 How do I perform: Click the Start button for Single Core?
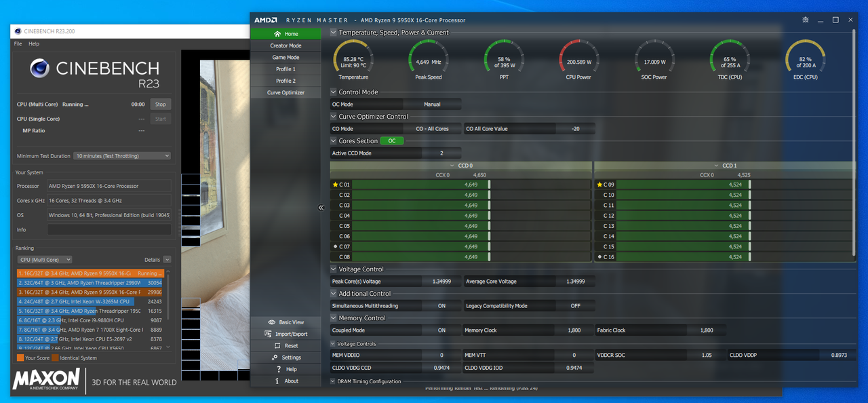(160, 119)
